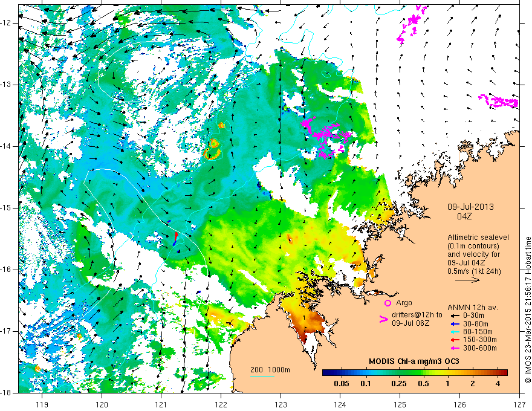Click the magenta drifter track at top near 125.2E
Viewport: 532px width, 411px height.
click(411, 24)
